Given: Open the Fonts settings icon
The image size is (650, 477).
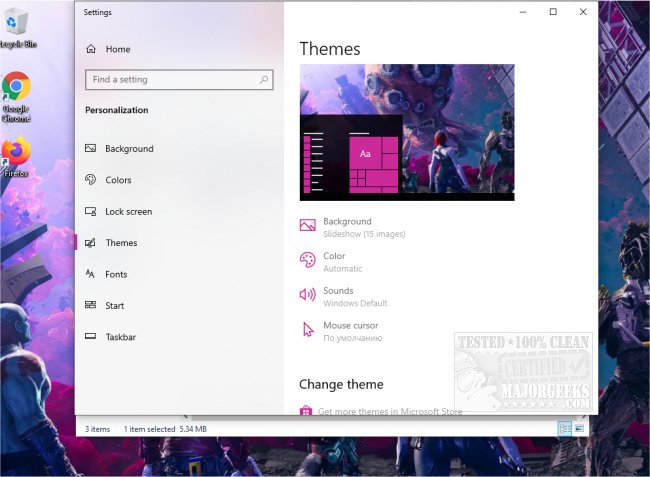Looking at the screenshot, I should tap(91, 274).
